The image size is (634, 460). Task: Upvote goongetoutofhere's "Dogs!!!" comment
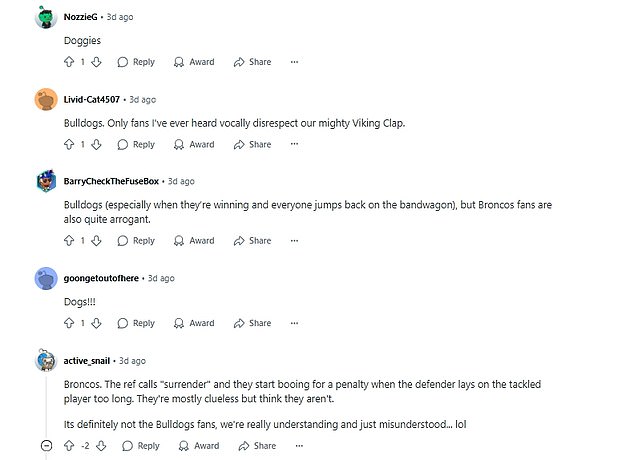(x=69, y=323)
